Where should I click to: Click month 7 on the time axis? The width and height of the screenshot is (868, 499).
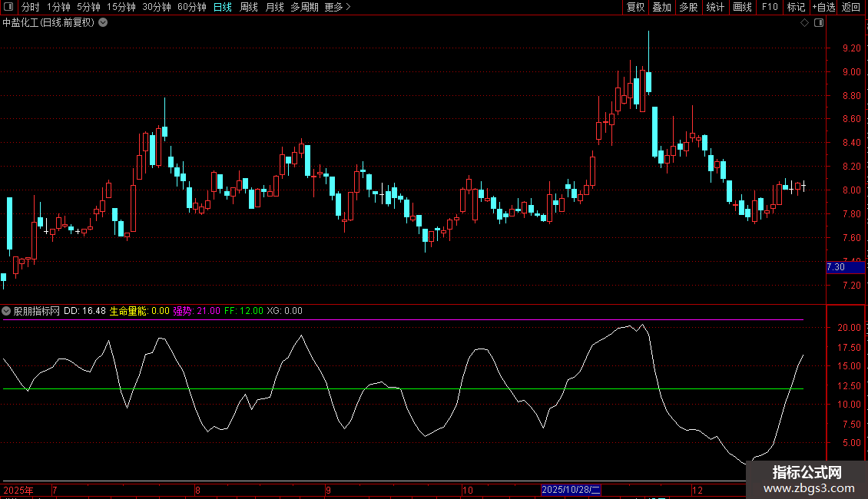point(55,490)
